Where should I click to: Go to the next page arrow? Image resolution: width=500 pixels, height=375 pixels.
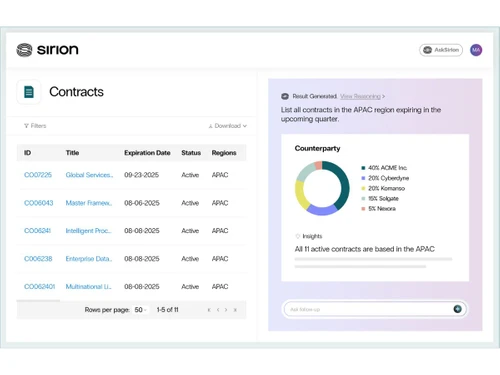[226, 310]
